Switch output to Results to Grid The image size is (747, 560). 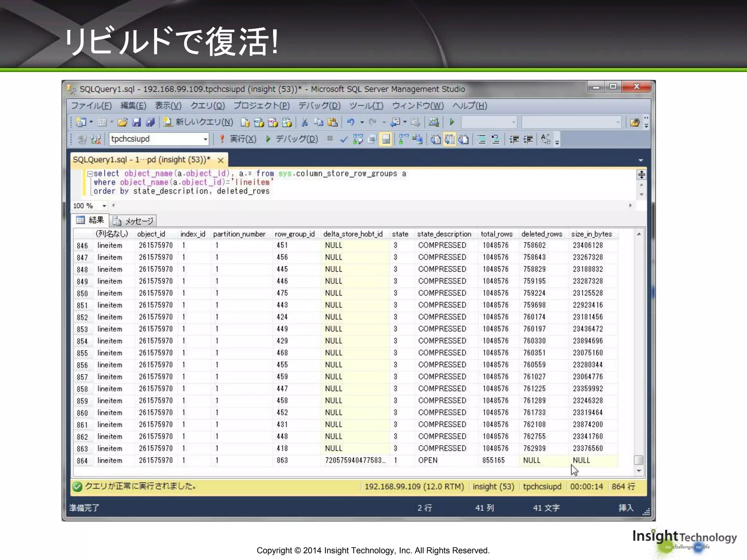449,139
